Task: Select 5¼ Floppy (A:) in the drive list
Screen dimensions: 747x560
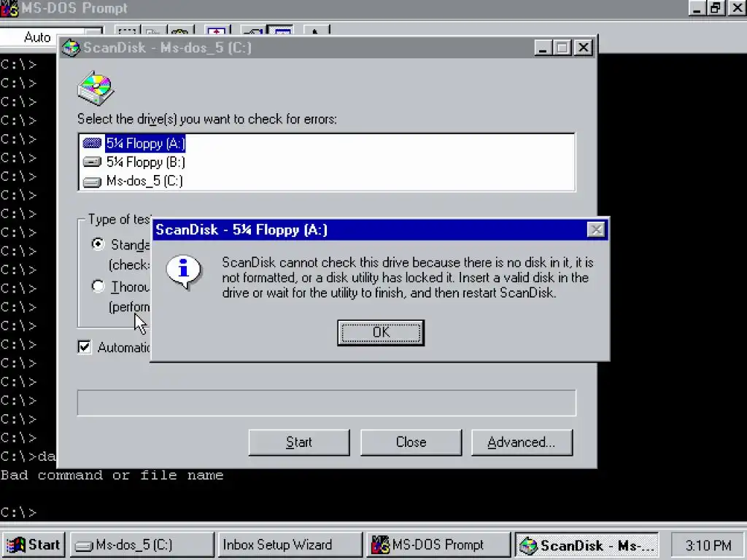Action: click(x=145, y=144)
